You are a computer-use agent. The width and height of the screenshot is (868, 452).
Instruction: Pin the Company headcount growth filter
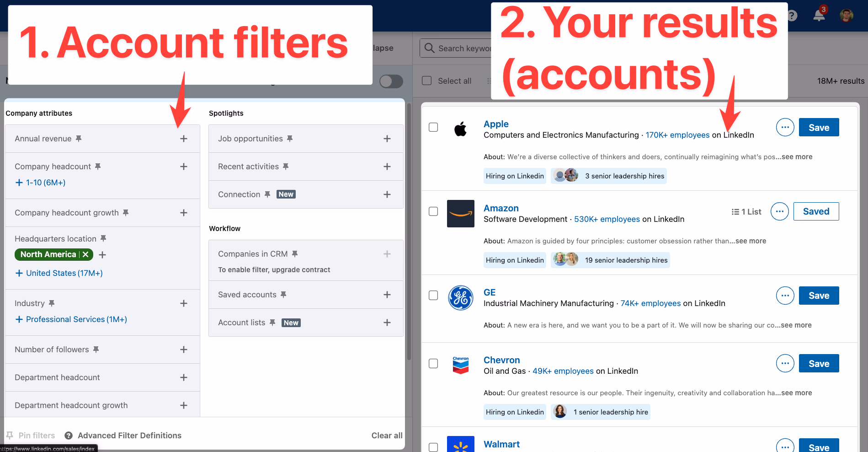pyautogui.click(x=126, y=212)
